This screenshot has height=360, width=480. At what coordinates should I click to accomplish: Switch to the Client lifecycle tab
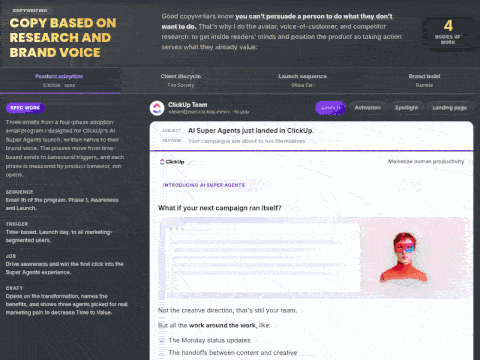click(181, 81)
